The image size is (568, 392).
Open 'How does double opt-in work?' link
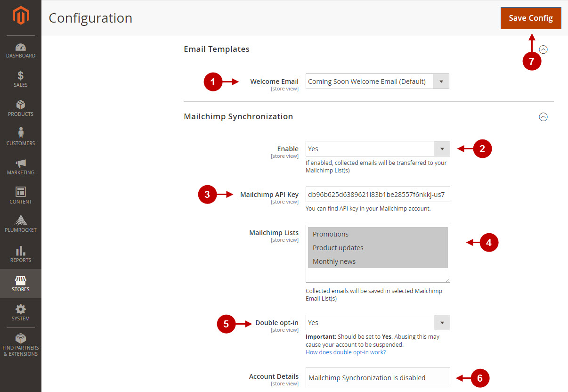(346, 352)
